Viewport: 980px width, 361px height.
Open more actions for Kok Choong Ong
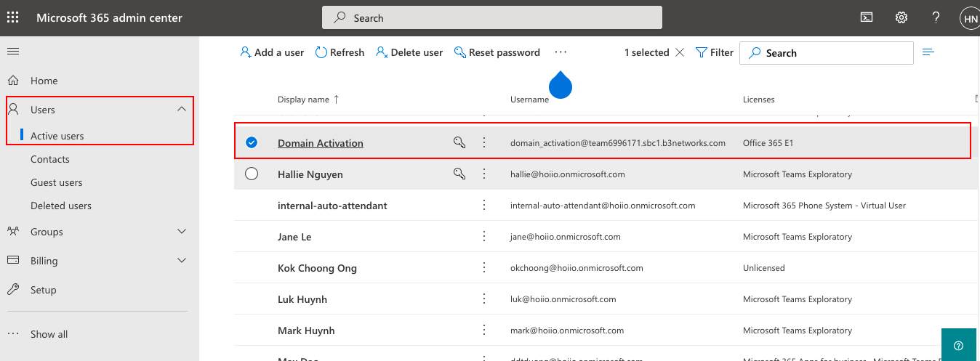tap(484, 268)
